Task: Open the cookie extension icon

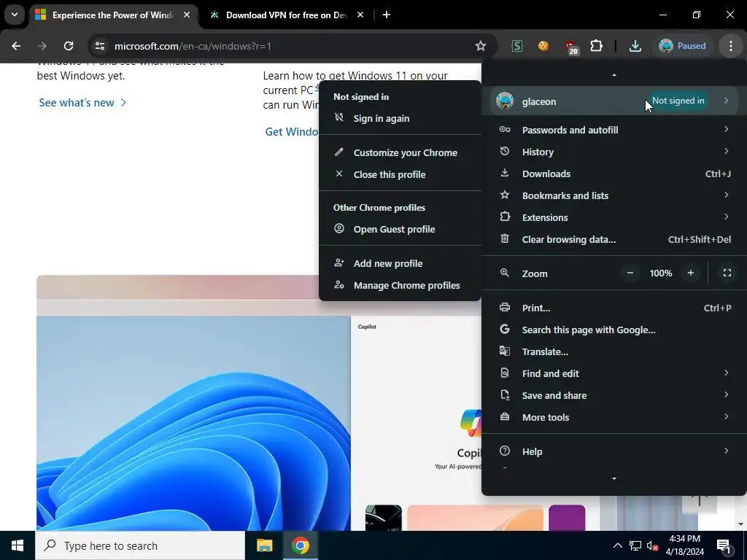Action: [x=543, y=46]
